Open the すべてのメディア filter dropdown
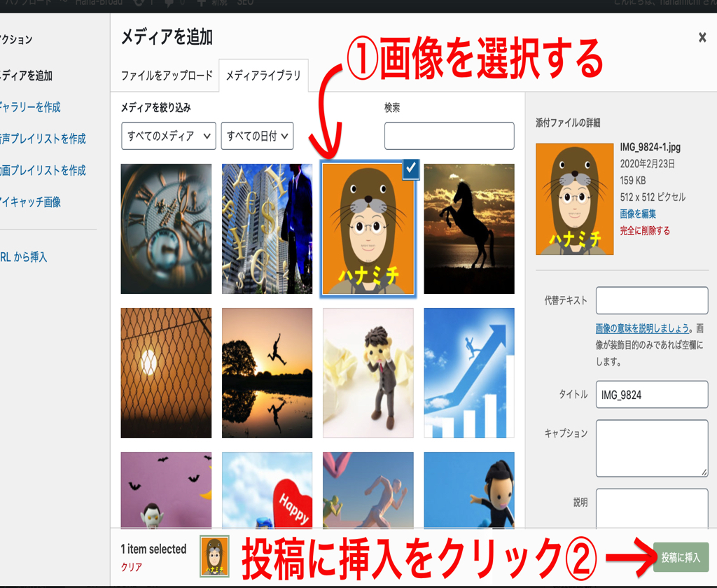 click(x=168, y=136)
